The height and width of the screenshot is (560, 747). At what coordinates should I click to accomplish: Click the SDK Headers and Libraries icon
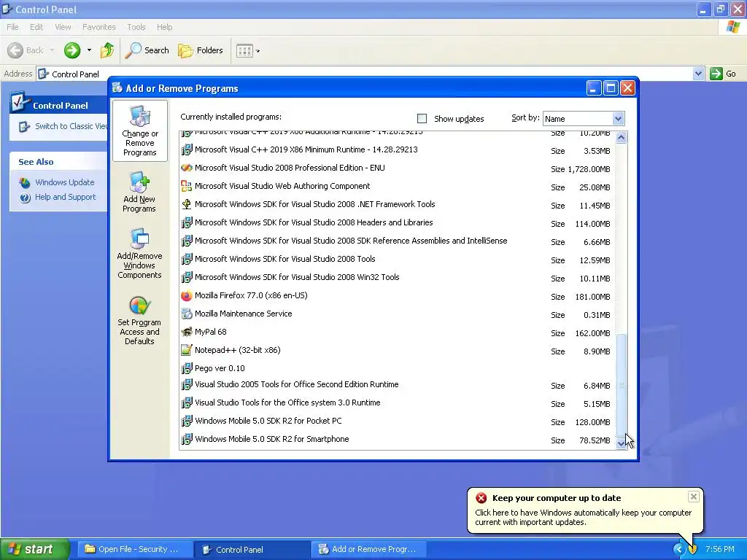(x=187, y=222)
